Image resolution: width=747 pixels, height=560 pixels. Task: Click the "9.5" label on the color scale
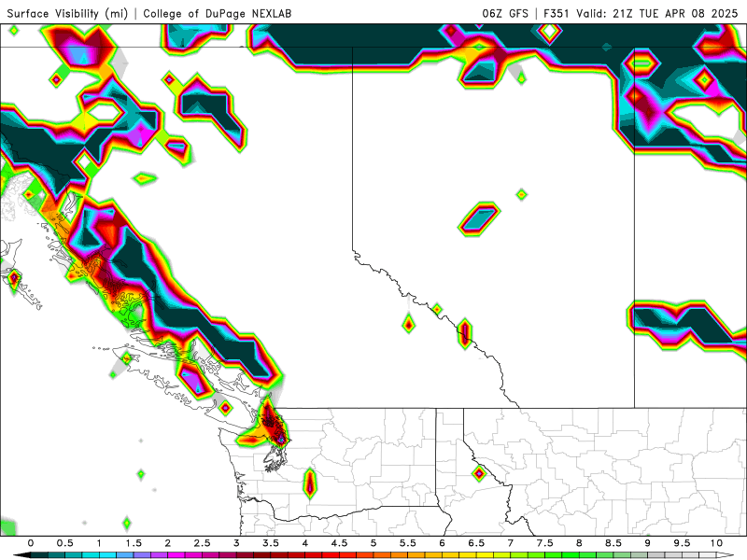click(683, 543)
